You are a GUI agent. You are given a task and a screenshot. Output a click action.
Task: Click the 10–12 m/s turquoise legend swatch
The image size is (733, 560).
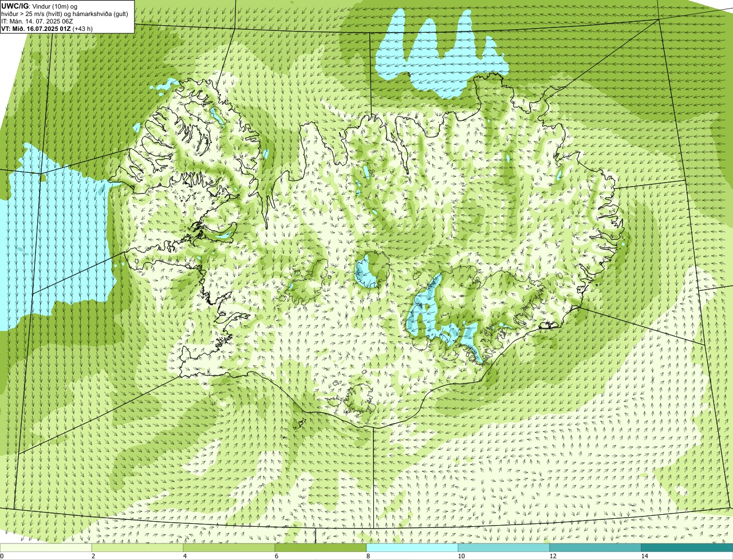504,547
